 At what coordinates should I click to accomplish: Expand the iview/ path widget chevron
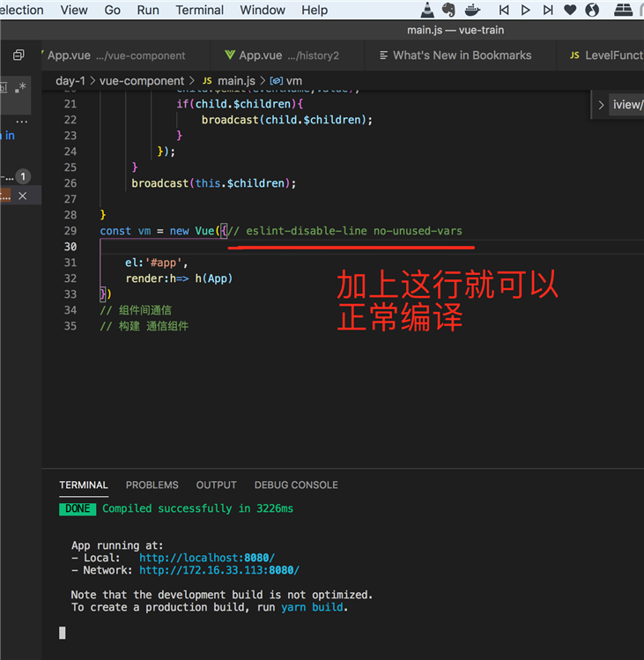601,105
